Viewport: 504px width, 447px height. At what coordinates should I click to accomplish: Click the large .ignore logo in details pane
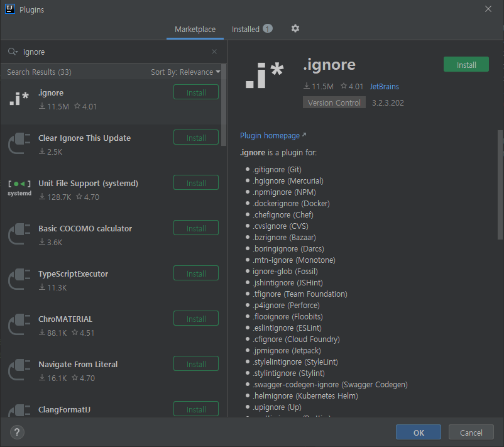[265, 75]
